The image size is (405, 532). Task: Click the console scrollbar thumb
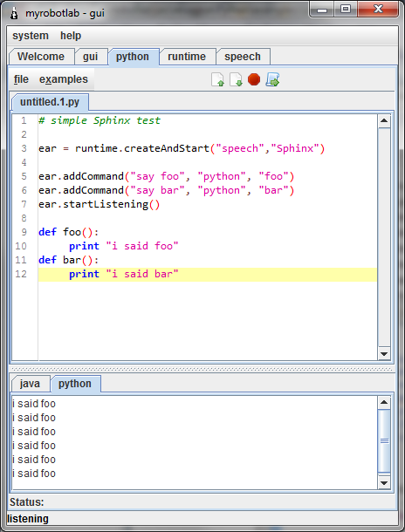click(384, 440)
